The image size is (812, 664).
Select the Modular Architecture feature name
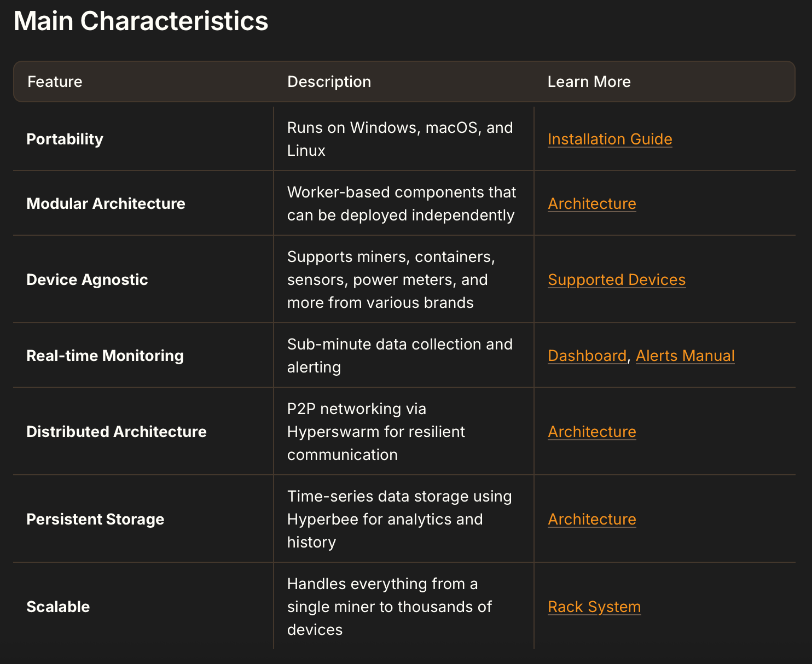(106, 203)
